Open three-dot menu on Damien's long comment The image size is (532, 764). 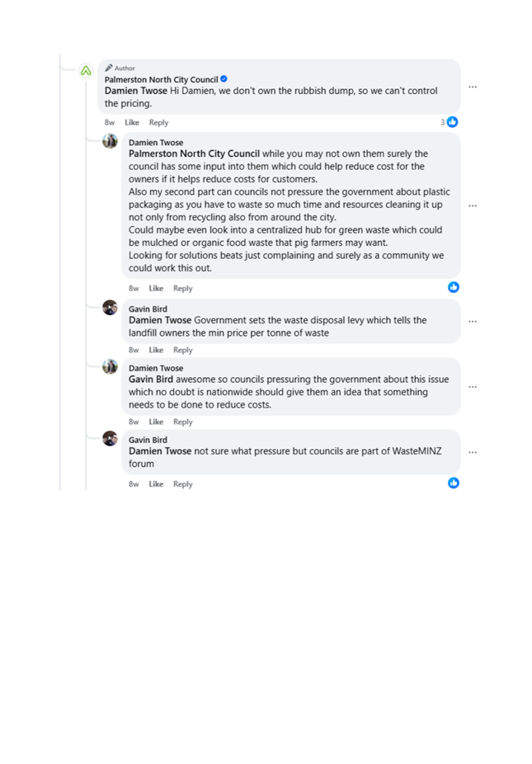click(x=473, y=205)
